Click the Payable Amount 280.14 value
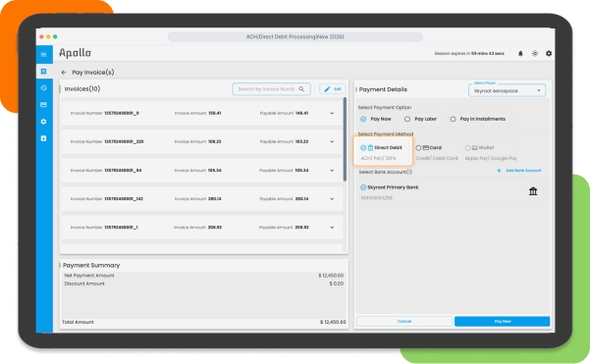The height and width of the screenshot is (364, 590). (x=301, y=199)
